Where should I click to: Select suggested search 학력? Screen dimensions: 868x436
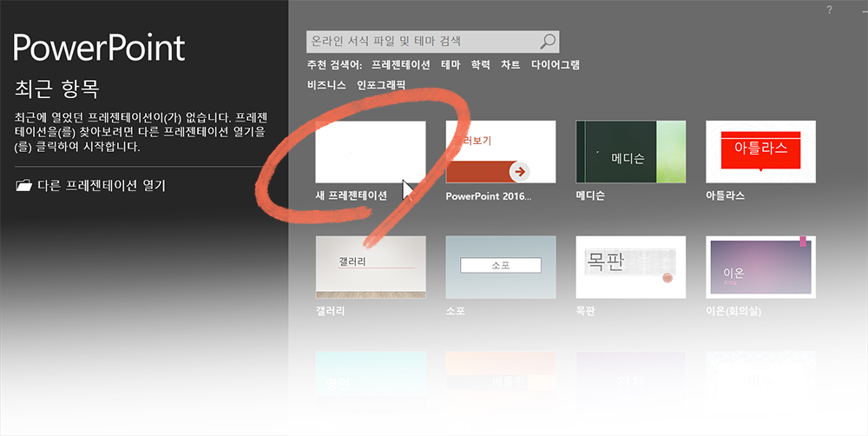tap(481, 65)
